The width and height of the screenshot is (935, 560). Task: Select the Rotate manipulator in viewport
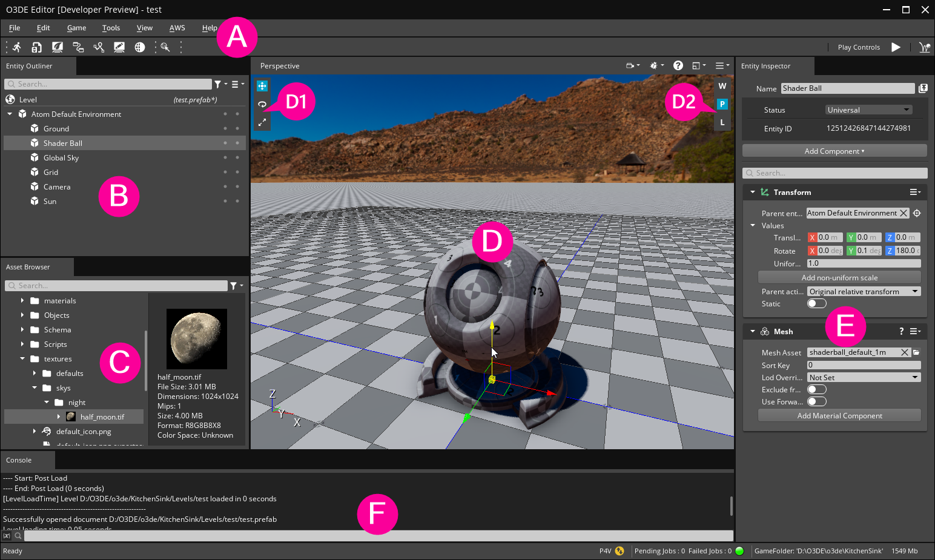(262, 104)
